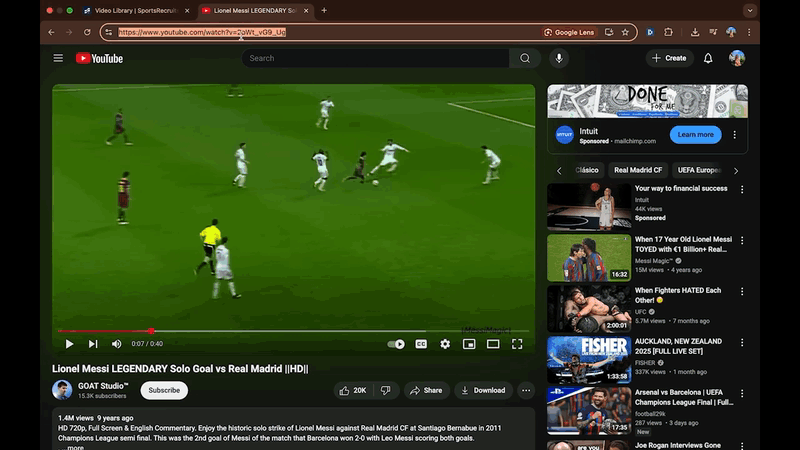
Task: Open 'When Fighters HATED Each Other' title
Action: click(678, 295)
